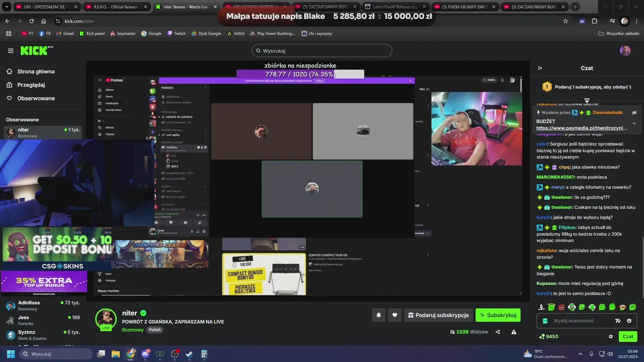Open browser extensions puzzle icon
Image resolution: width=644 pixels, height=362 pixels.
point(595,21)
